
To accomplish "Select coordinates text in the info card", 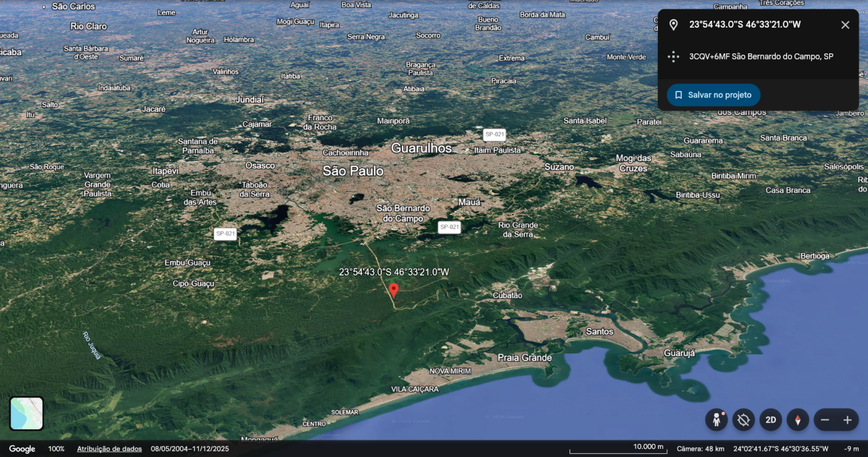I will pyautogui.click(x=744, y=24).
